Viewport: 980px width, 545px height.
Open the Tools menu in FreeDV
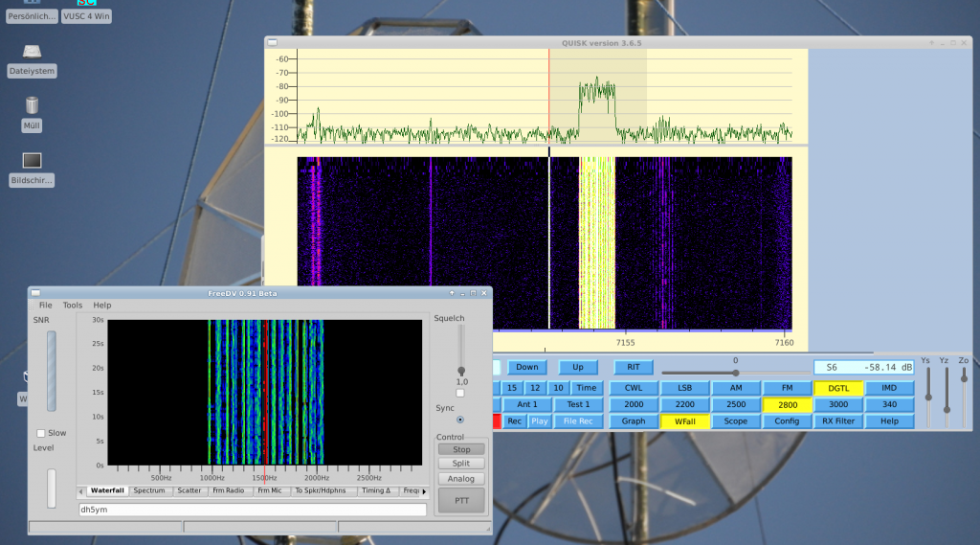(73, 306)
